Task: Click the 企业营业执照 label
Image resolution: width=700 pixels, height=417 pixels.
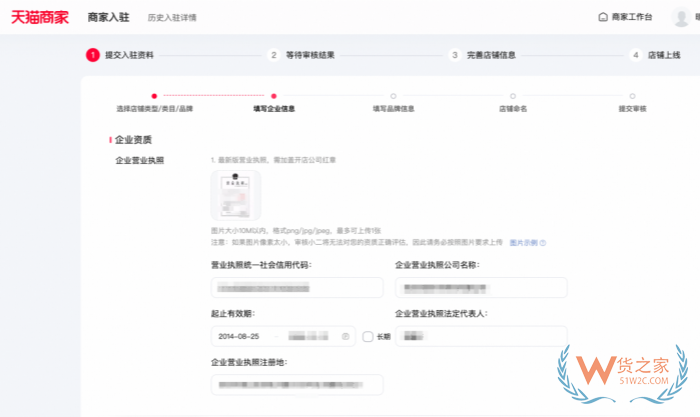Action: [x=140, y=160]
